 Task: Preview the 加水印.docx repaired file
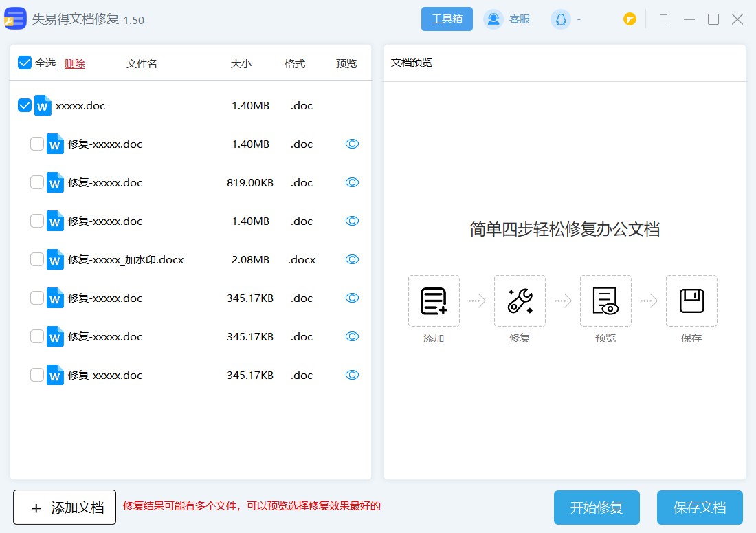click(x=352, y=260)
